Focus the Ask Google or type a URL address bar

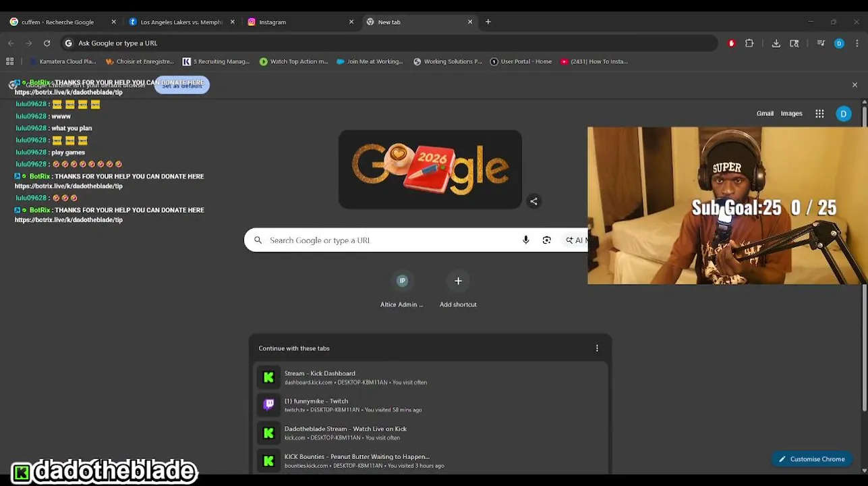coord(388,43)
